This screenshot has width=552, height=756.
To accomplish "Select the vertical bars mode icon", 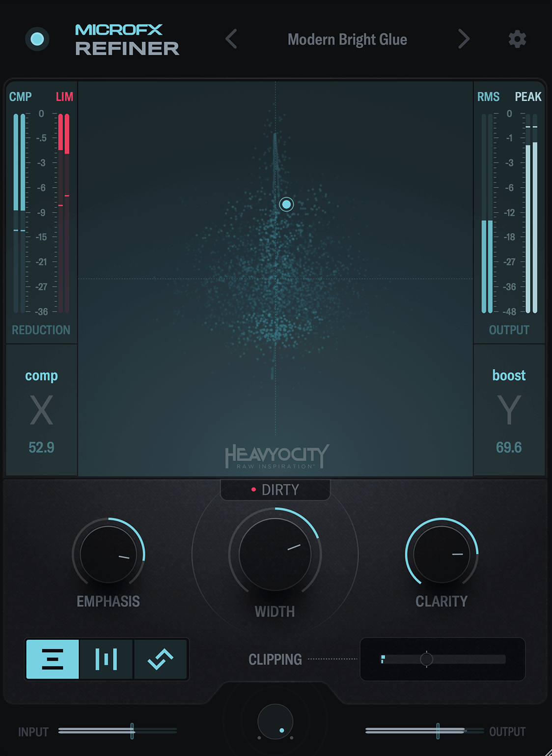I will click(106, 659).
